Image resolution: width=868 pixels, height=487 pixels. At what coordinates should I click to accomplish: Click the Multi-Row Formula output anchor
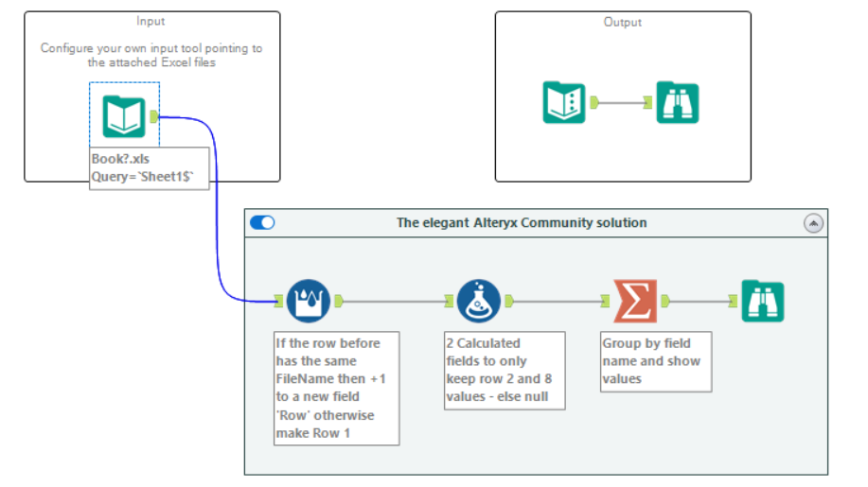pos(339,301)
